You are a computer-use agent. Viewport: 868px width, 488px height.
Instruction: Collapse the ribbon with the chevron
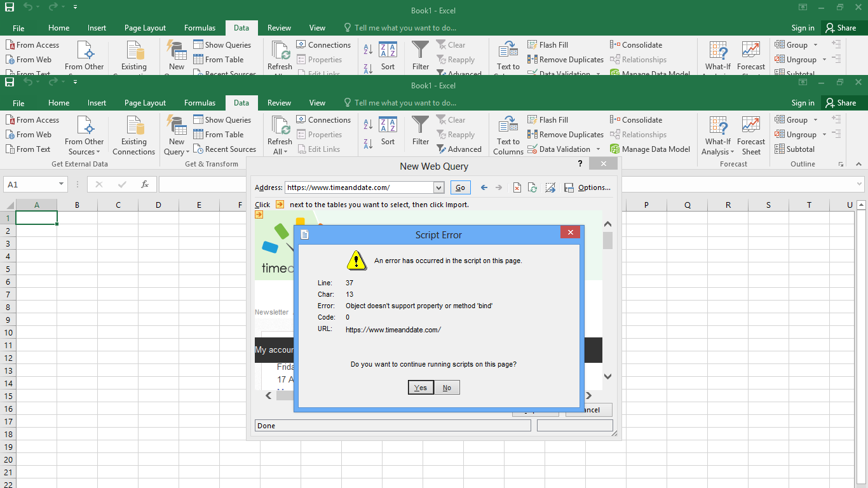[x=858, y=164]
